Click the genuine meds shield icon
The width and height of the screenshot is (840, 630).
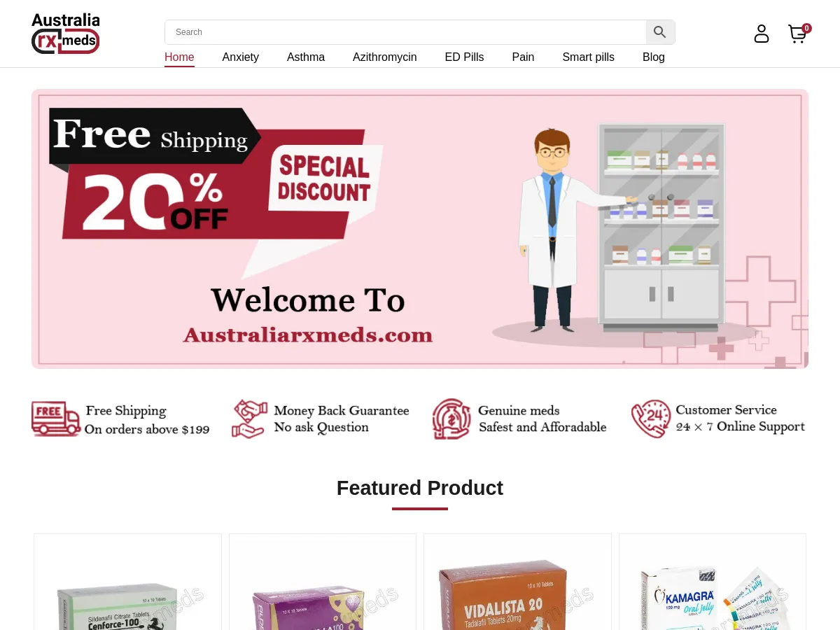point(451,419)
